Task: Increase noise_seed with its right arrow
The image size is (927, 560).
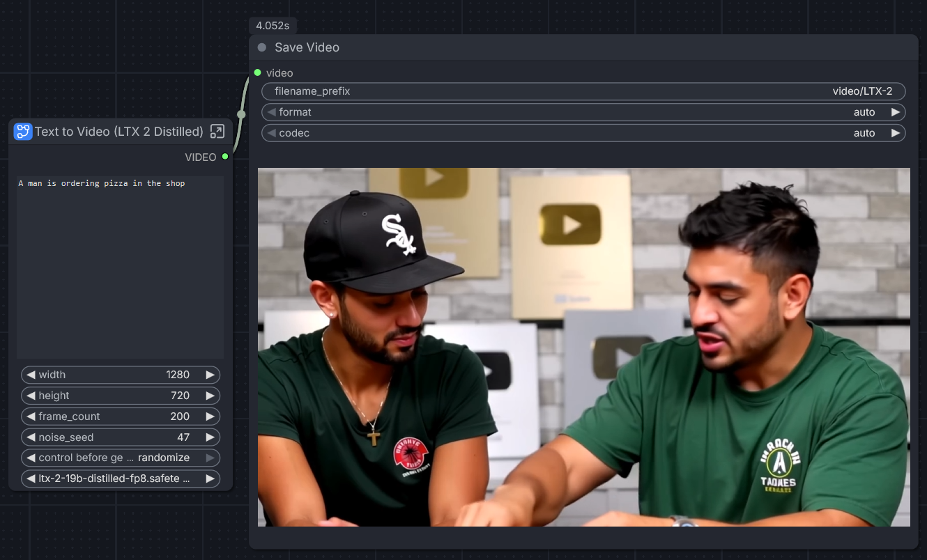Action: [x=210, y=437]
